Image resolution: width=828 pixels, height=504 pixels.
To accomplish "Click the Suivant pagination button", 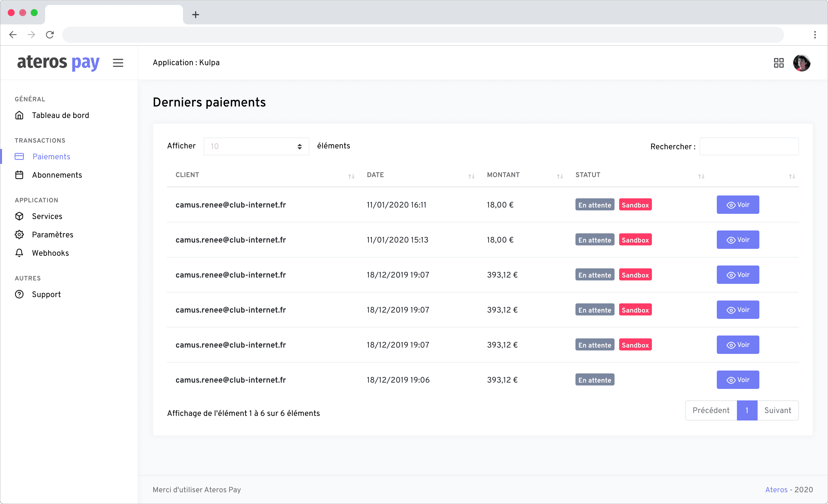I will [777, 410].
